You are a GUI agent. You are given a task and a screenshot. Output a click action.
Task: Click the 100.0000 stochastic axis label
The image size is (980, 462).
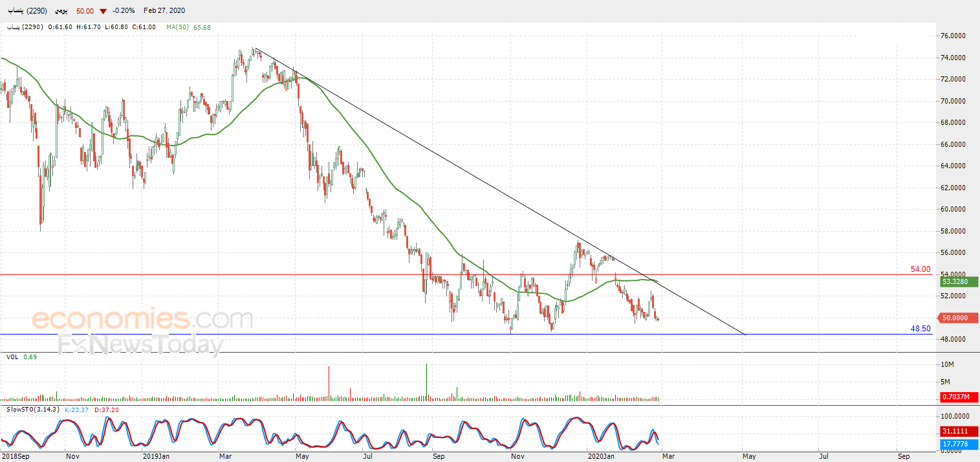pos(955,416)
